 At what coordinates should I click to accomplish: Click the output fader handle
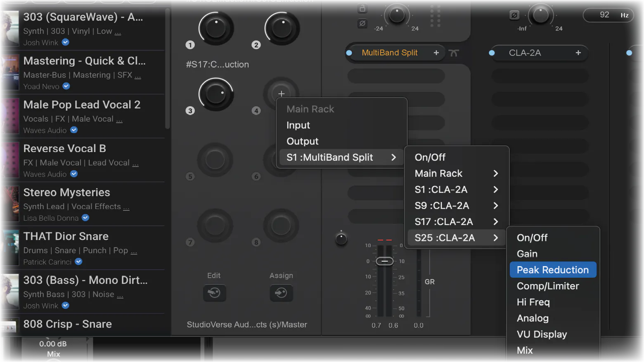384,261
